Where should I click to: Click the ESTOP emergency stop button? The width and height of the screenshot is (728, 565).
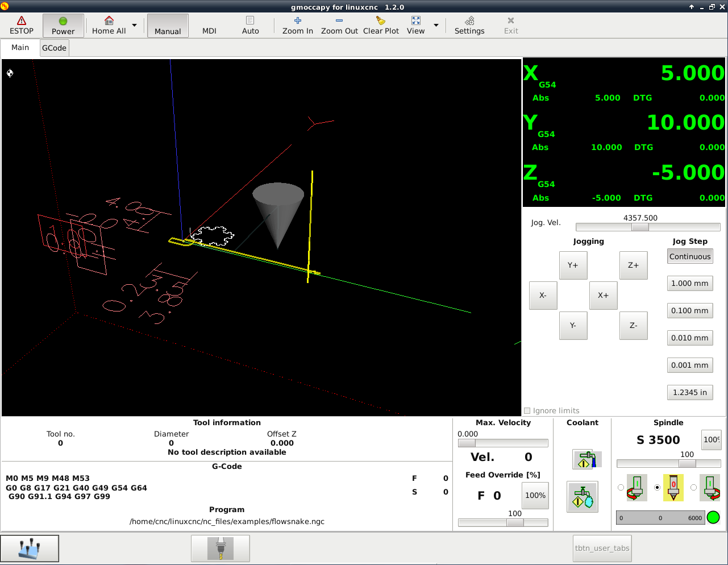(22, 26)
